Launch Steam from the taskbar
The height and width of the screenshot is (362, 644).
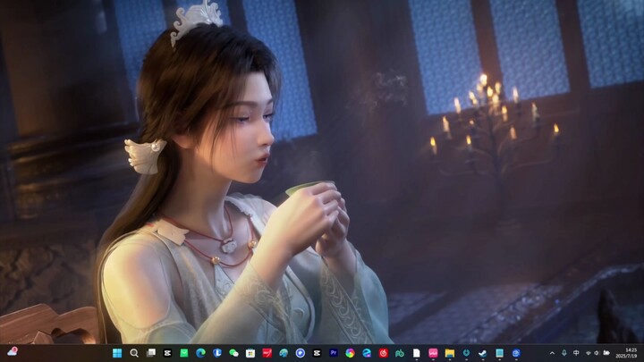click(x=483, y=353)
